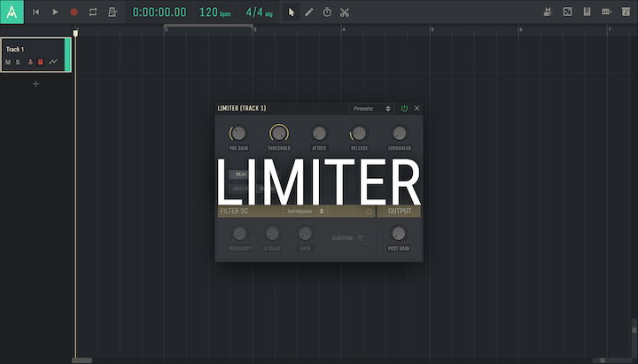This screenshot has width=638, height=364.
Task: Click the Release knob
Action: [359, 133]
